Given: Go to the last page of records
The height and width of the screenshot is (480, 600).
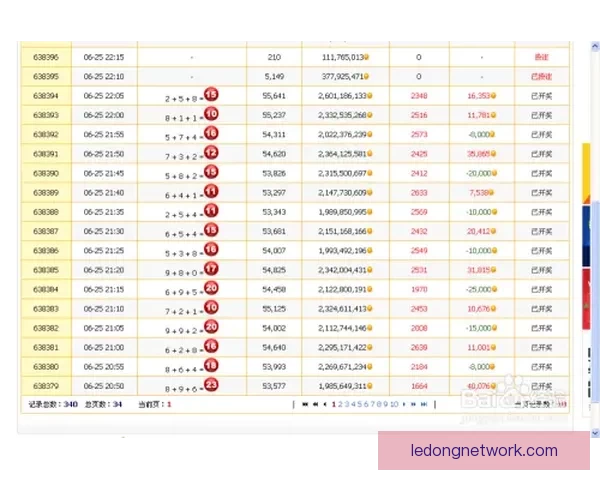Looking at the screenshot, I should coord(424,404).
